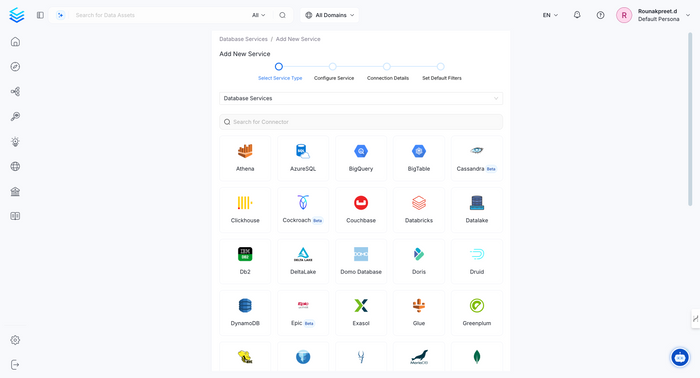Select the Athena connector
Screen dimensions: 700x378
[245, 158]
